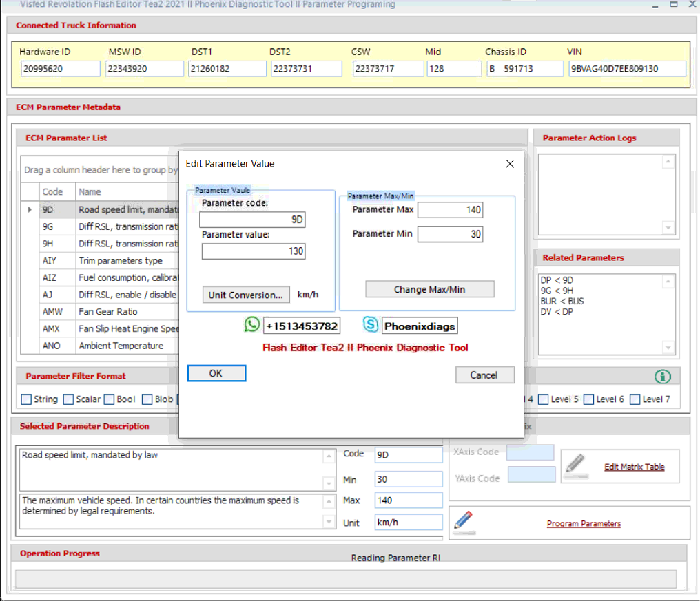Click the Min field showing 30
Image resolution: width=700 pixels, height=601 pixels.
coord(409,479)
